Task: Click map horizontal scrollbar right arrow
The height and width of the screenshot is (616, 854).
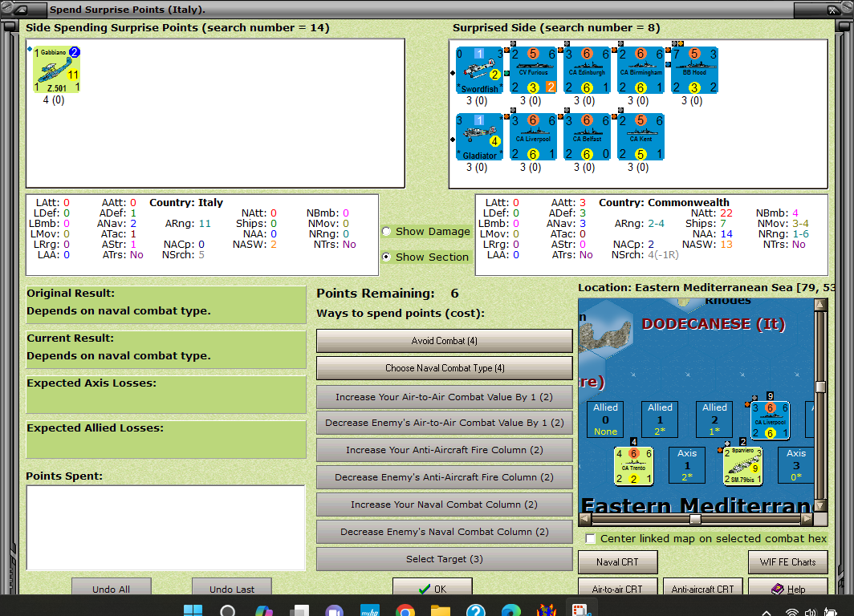Action: 807,519
